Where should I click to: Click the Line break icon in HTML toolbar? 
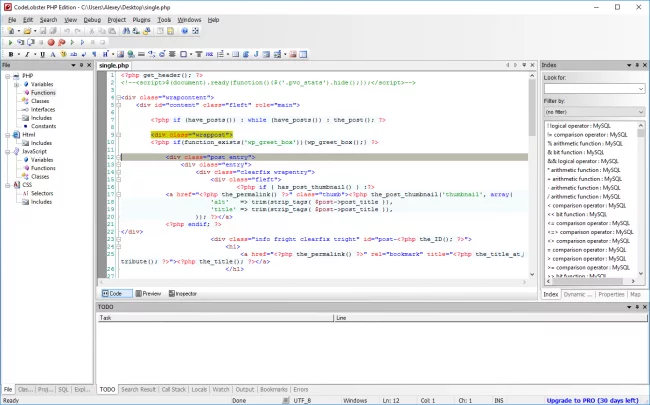[x=84, y=54]
